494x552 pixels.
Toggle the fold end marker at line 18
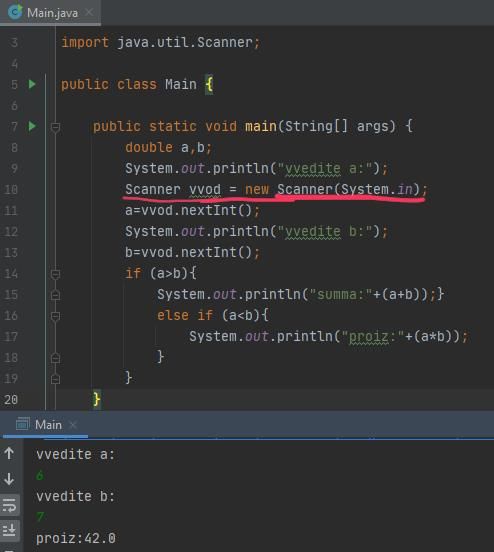pyautogui.click(x=55, y=358)
